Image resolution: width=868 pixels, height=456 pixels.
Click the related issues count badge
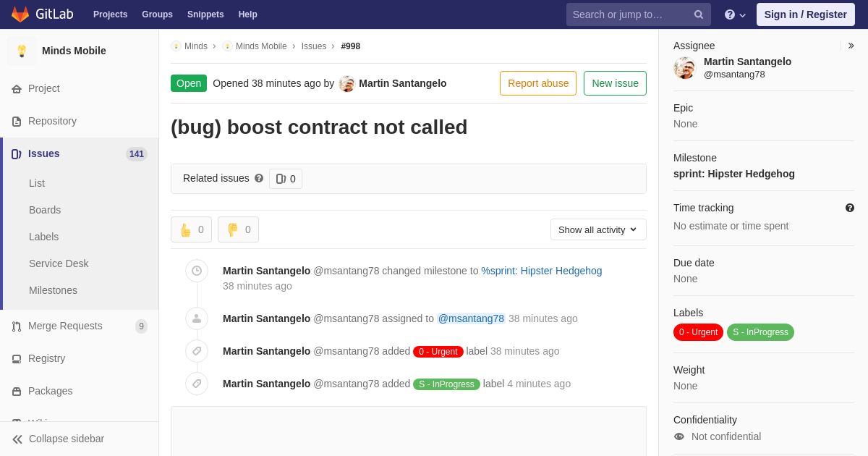pyautogui.click(x=286, y=179)
